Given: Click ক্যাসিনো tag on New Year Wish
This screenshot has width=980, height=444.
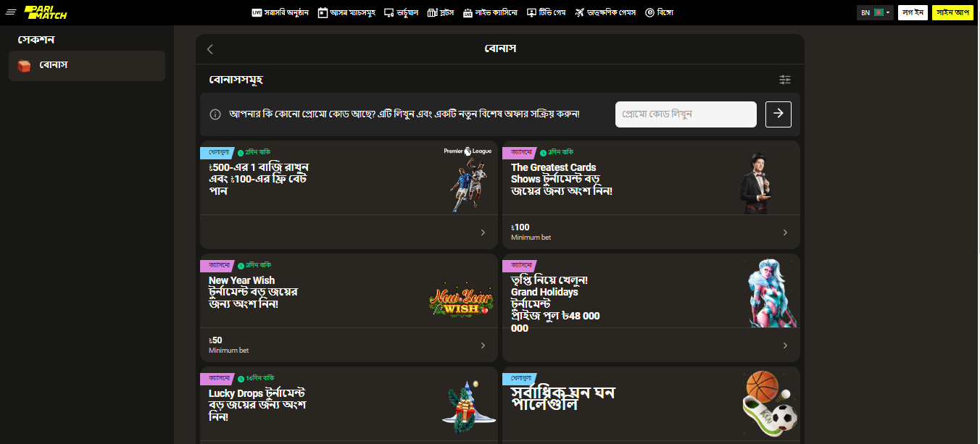Looking at the screenshot, I should 217,266.
